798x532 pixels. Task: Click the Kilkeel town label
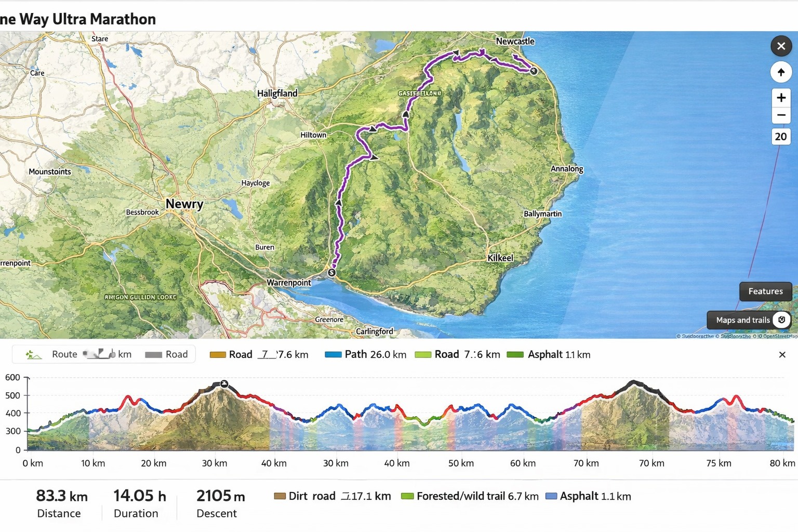tap(500, 258)
